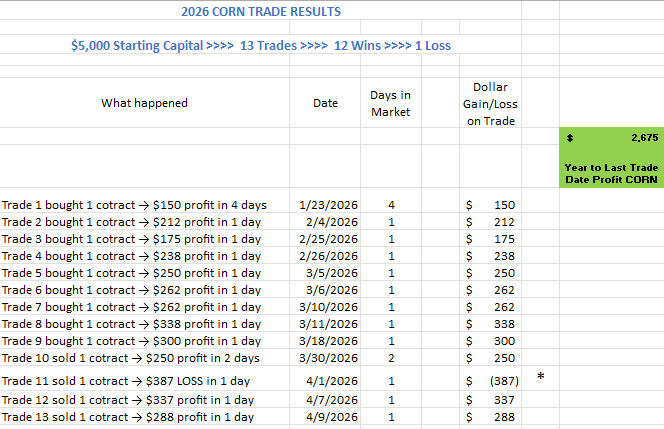
Task: Click the "Days in Market" header cell
Action: coord(391,103)
